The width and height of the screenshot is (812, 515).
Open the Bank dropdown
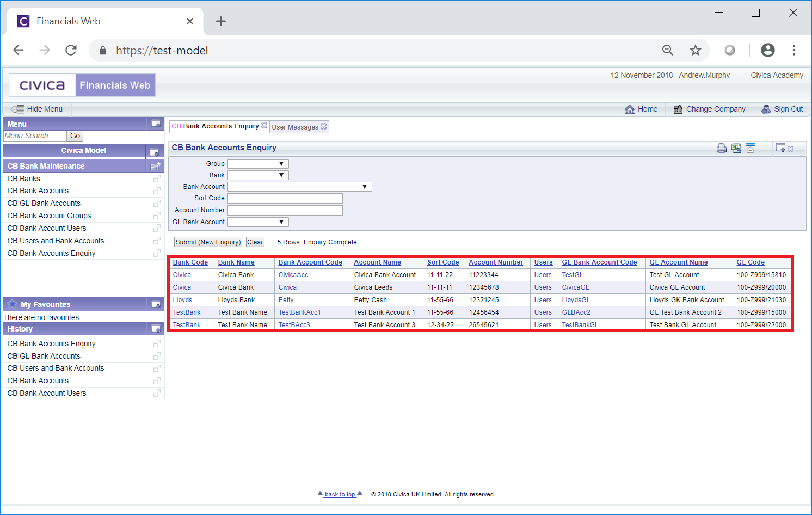[x=258, y=175]
